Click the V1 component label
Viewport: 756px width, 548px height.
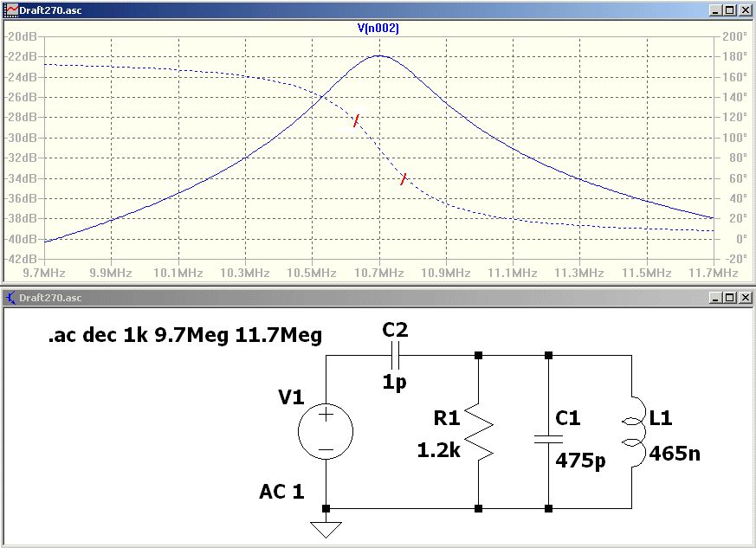(291, 397)
